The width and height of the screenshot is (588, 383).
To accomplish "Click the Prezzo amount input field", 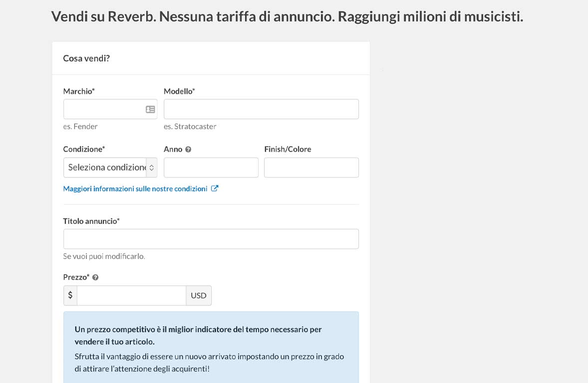I will tap(131, 295).
